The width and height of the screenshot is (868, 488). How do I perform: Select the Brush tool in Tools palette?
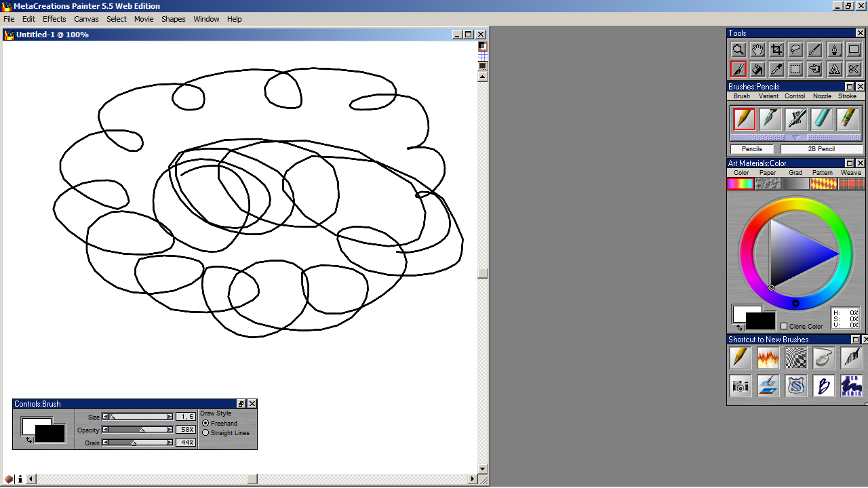[x=738, y=68]
